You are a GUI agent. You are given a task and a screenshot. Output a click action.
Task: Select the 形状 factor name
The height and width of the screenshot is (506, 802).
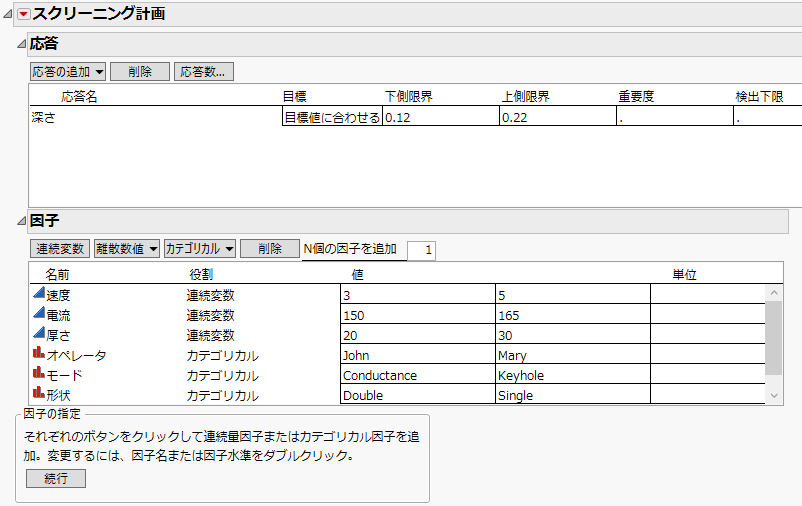pyautogui.click(x=58, y=395)
